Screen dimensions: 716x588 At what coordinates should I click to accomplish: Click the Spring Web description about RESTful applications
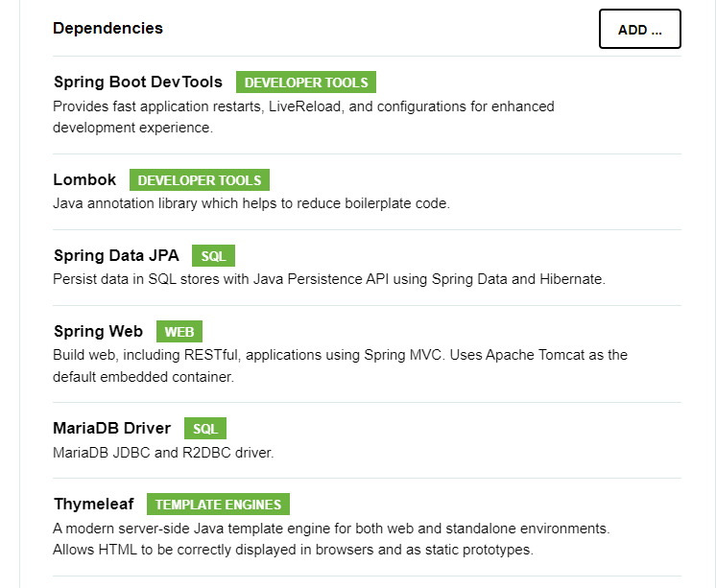[x=340, y=365]
